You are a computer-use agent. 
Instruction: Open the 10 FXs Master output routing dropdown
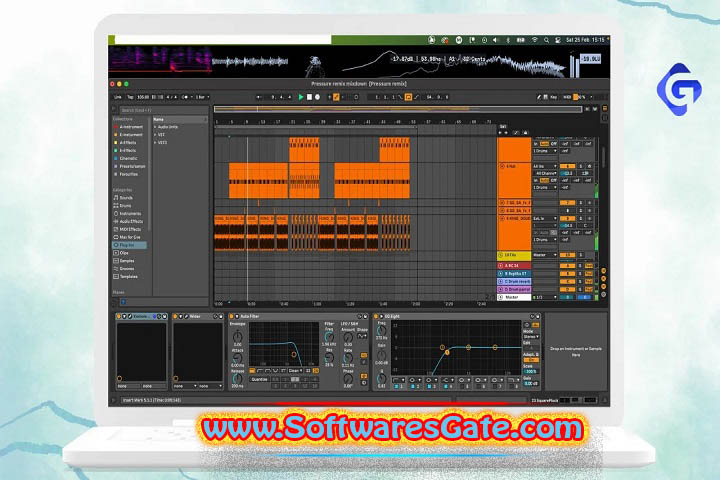(x=545, y=255)
